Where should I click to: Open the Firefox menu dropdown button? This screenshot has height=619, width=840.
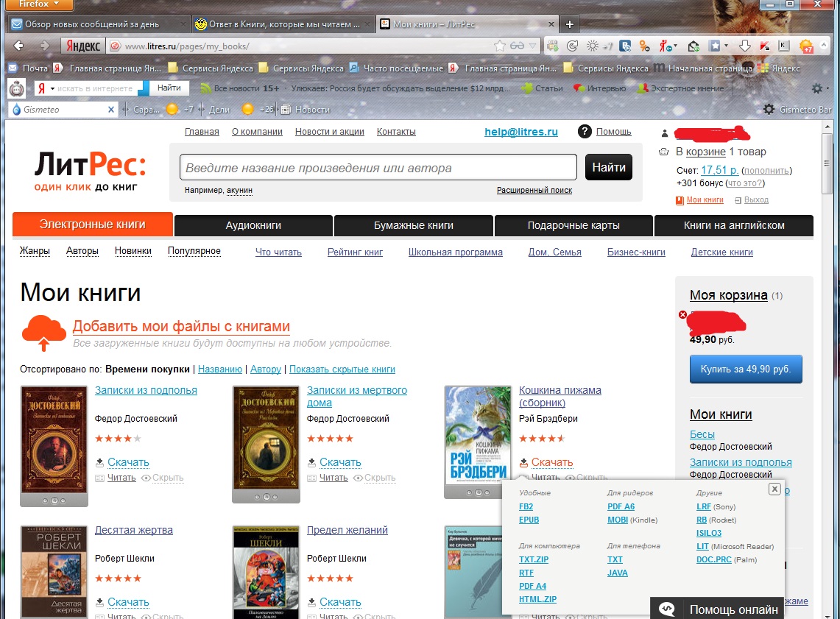pos(40,4)
